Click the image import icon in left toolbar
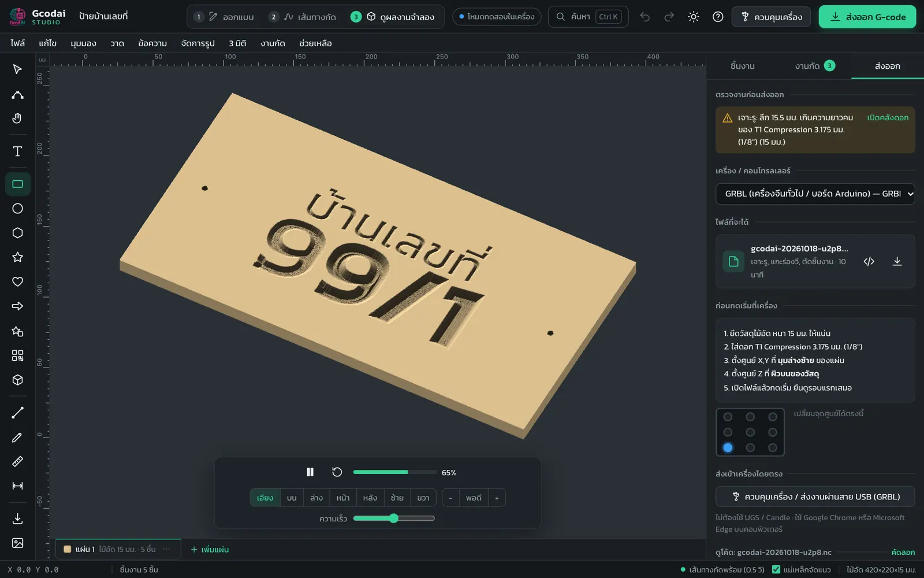 click(17, 543)
